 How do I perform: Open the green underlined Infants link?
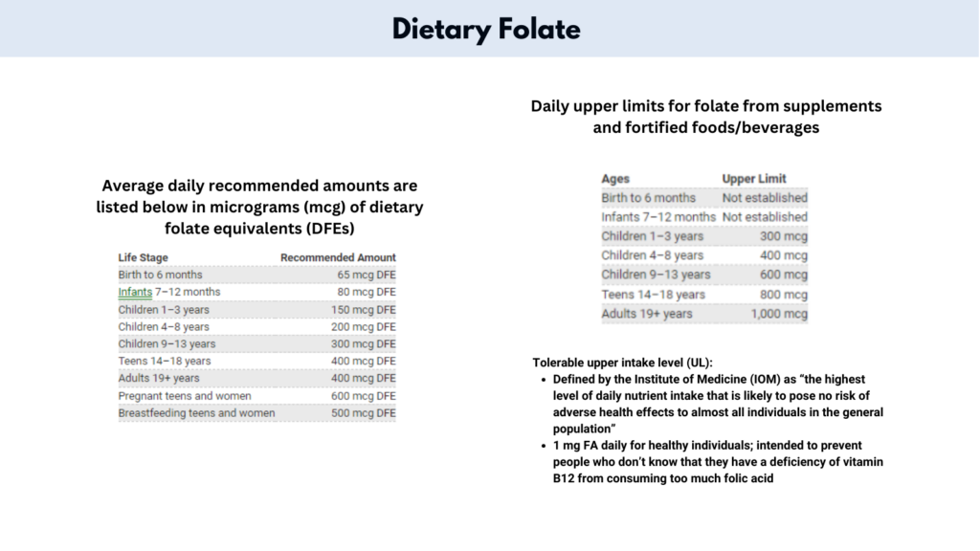click(x=135, y=293)
